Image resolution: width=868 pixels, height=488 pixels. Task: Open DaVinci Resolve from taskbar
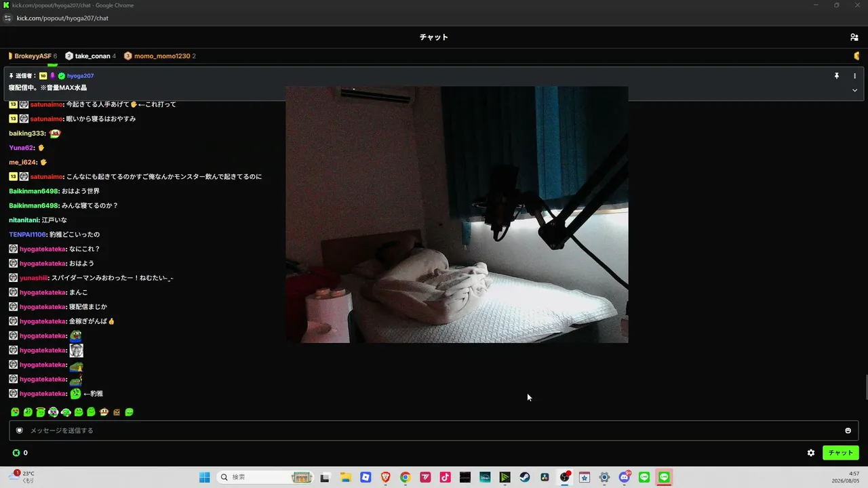(x=545, y=477)
